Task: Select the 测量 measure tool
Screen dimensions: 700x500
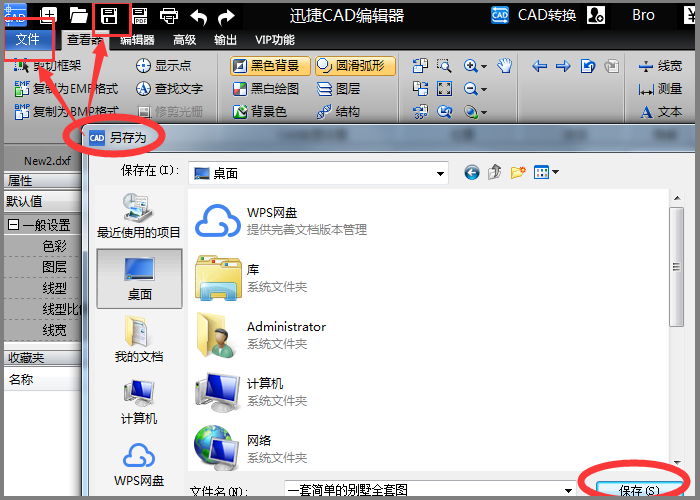Action: point(660,89)
